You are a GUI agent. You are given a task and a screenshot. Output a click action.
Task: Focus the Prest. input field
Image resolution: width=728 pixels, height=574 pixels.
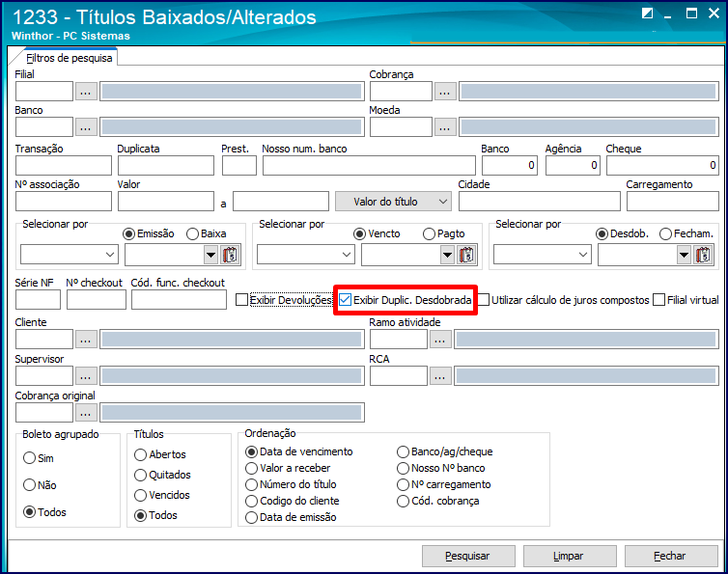tap(239, 166)
